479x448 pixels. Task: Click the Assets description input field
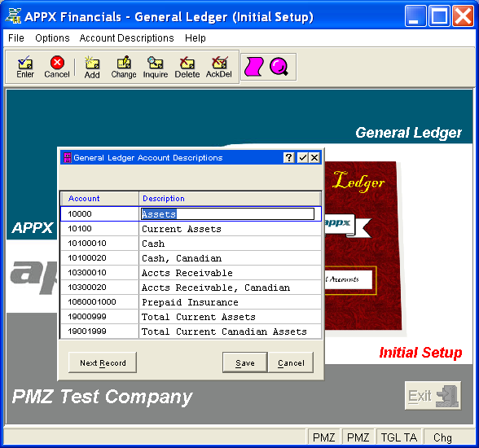pos(227,213)
